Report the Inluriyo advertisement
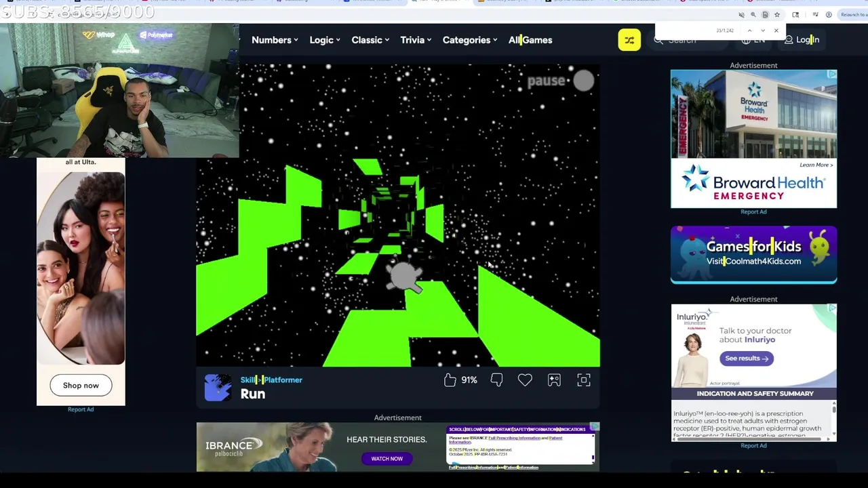The image size is (868, 488). click(x=753, y=446)
